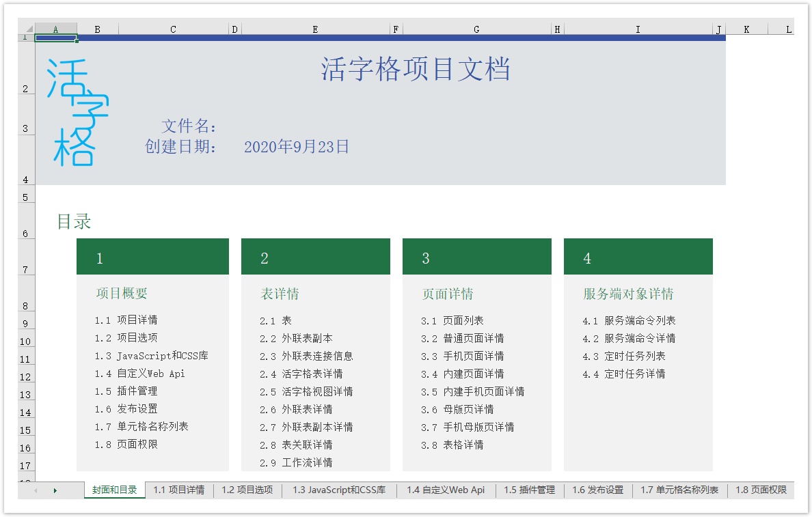This screenshot has width=812, height=517.
Task: Click link 2.5 活字格视图详情
Action: [x=306, y=392]
